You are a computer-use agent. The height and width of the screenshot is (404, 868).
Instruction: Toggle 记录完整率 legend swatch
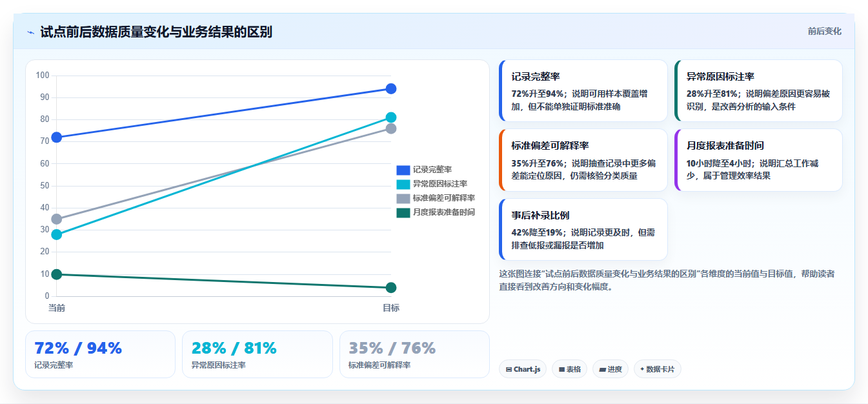[x=403, y=170]
